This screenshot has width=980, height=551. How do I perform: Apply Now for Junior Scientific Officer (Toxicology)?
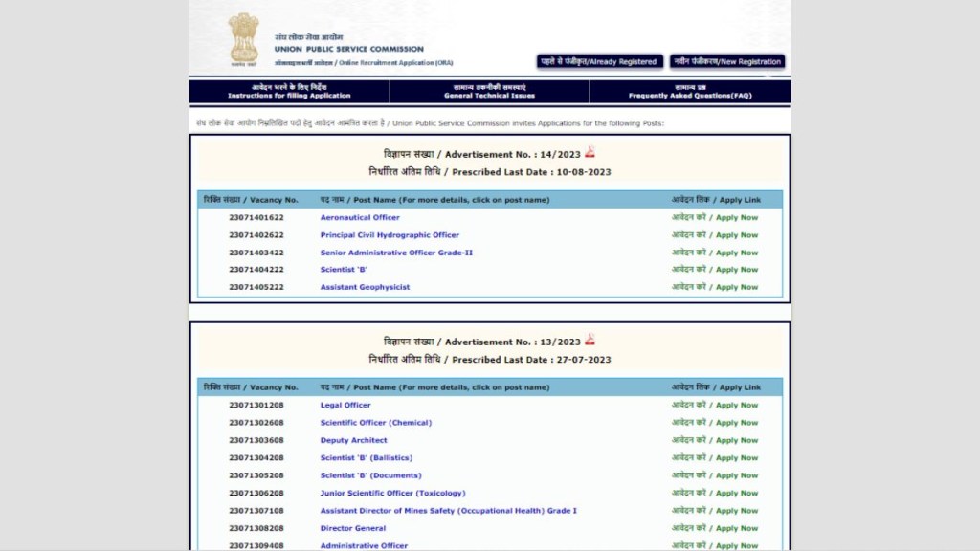coord(715,494)
